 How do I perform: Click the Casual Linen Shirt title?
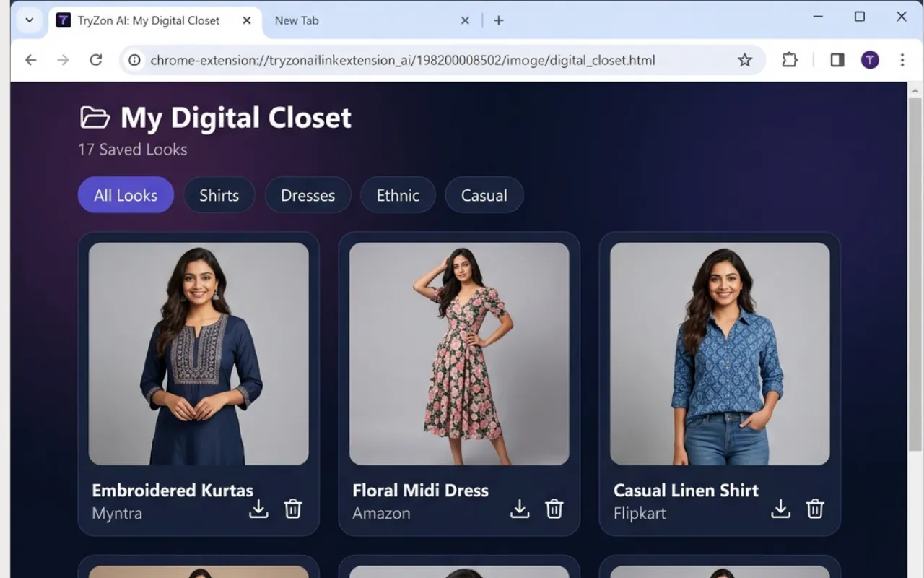[x=686, y=490]
